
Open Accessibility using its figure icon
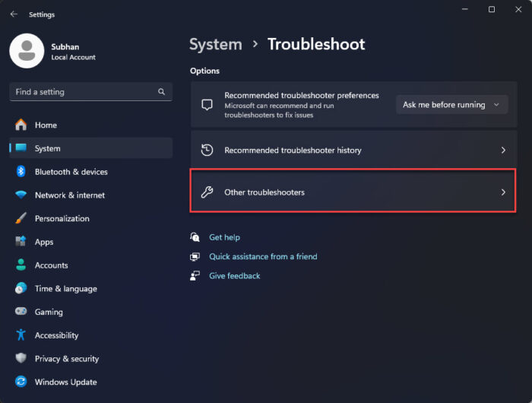pyautogui.click(x=21, y=335)
